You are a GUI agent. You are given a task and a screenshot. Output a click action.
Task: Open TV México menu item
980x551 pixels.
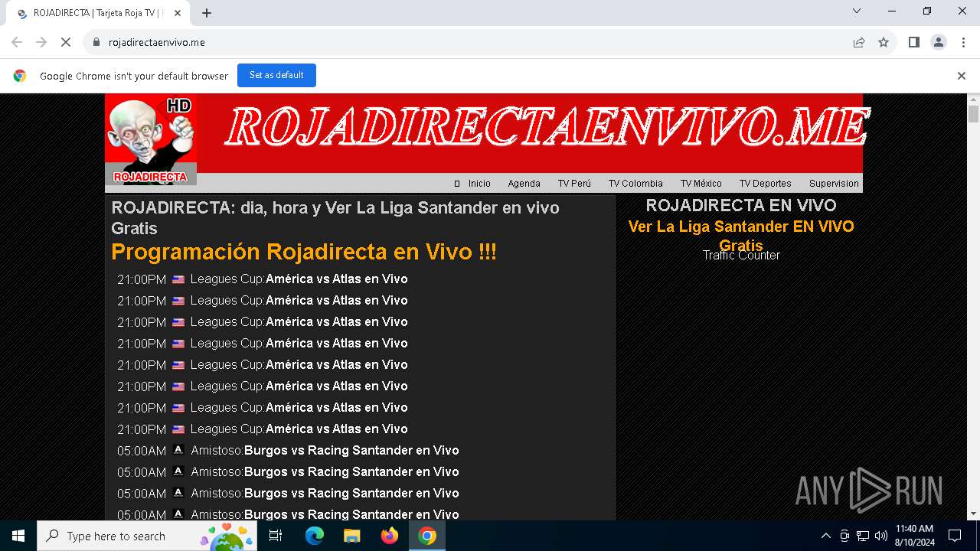coord(701,184)
